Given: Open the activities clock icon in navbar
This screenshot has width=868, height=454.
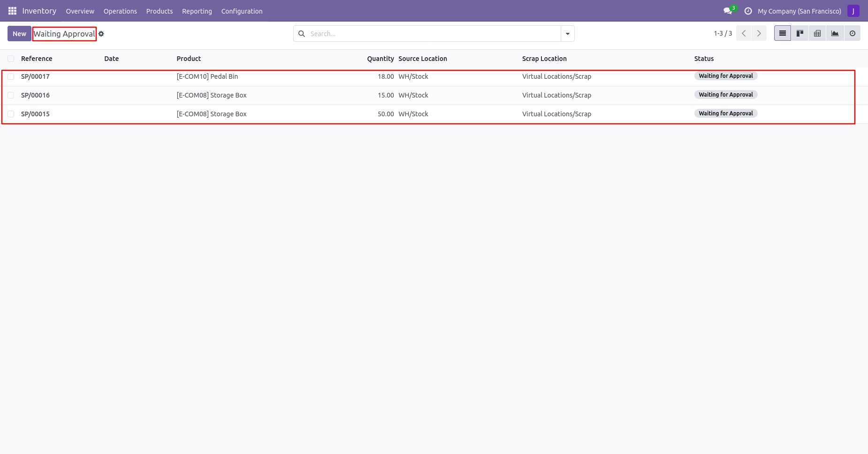Looking at the screenshot, I should (748, 11).
